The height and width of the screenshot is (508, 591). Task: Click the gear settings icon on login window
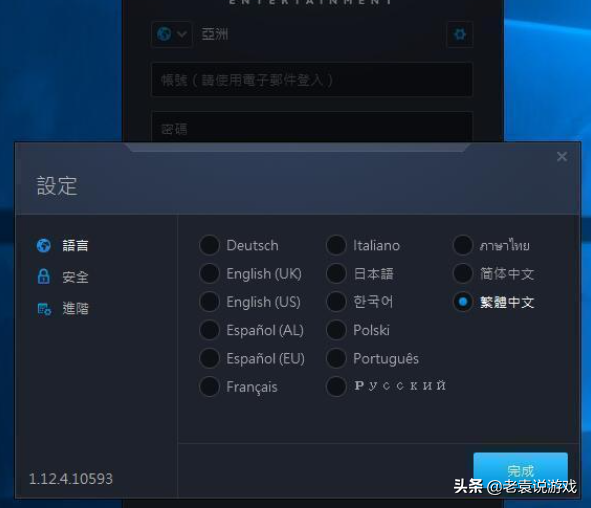click(x=459, y=34)
